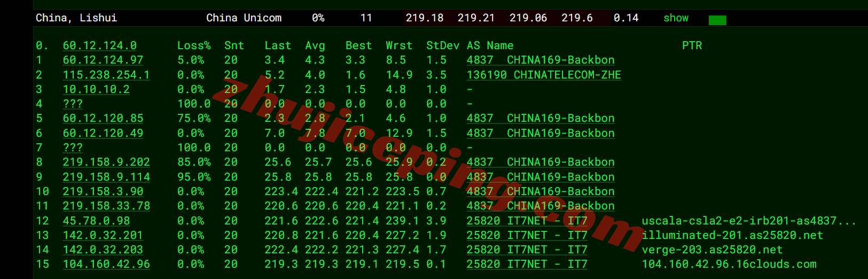The width and height of the screenshot is (868, 279).
Task: Open IP link 219.158.3.90
Action: tap(103, 191)
